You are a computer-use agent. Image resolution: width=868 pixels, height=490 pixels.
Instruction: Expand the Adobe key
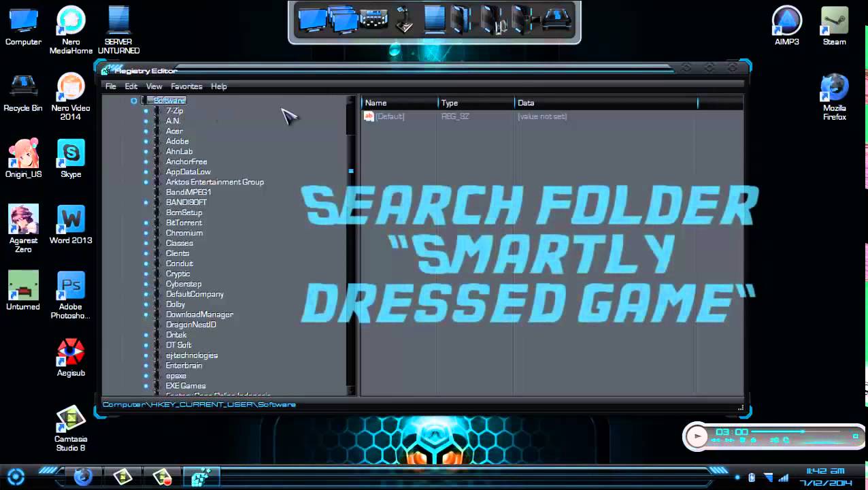[146, 142]
